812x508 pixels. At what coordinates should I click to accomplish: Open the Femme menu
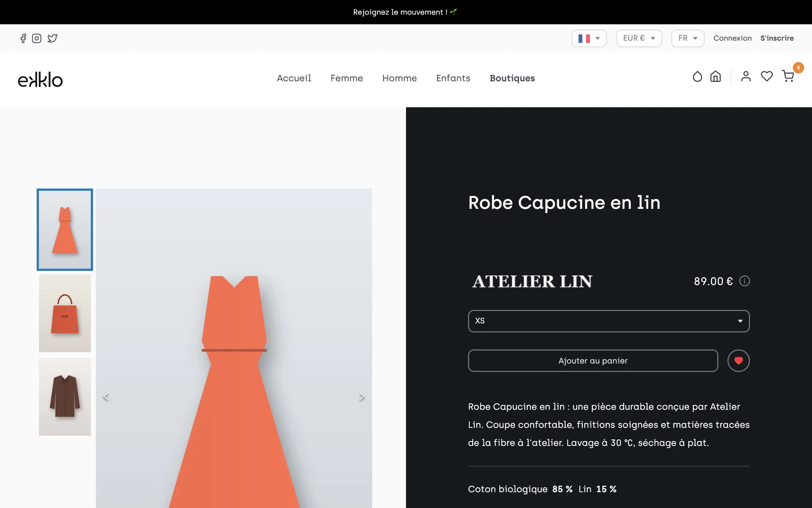click(347, 78)
